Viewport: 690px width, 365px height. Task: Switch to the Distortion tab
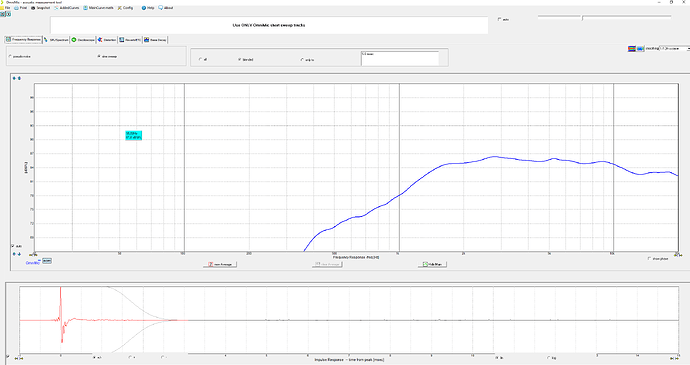click(x=107, y=40)
